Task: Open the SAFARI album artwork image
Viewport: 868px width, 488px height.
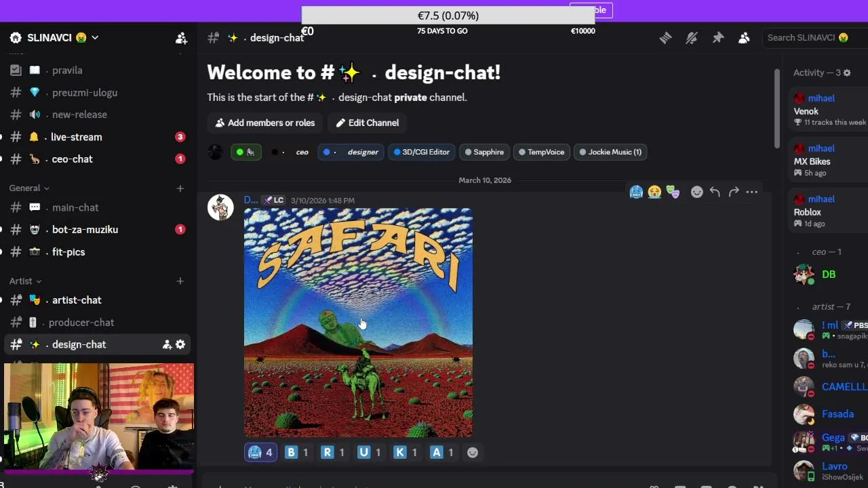Action: [x=358, y=323]
